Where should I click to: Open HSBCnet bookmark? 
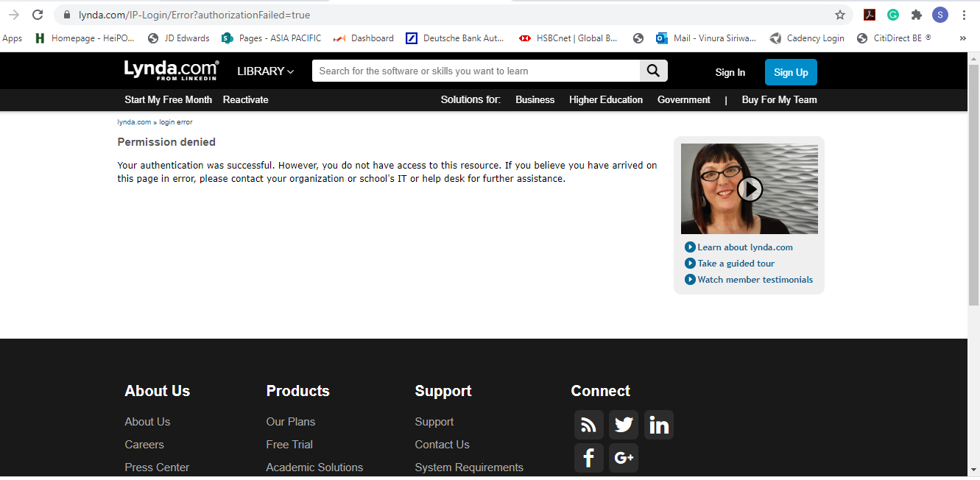(x=568, y=38)
